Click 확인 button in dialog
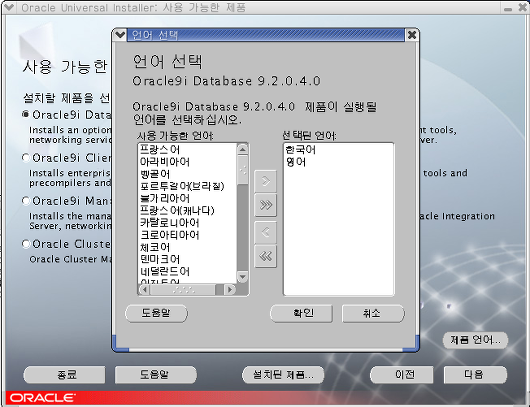 pos(301,313)
